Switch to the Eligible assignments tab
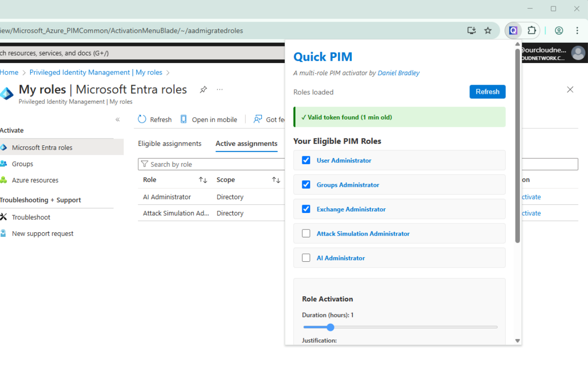 (x=170, y=144)
